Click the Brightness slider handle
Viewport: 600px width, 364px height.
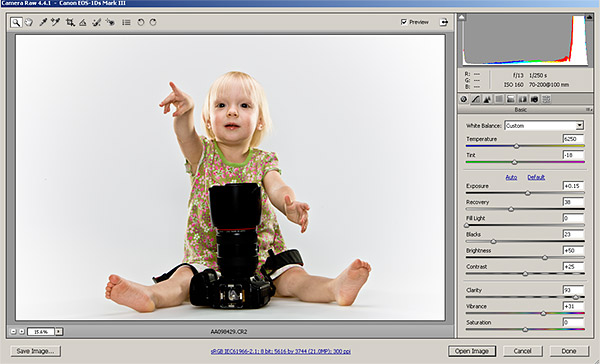tap(545, 258)
